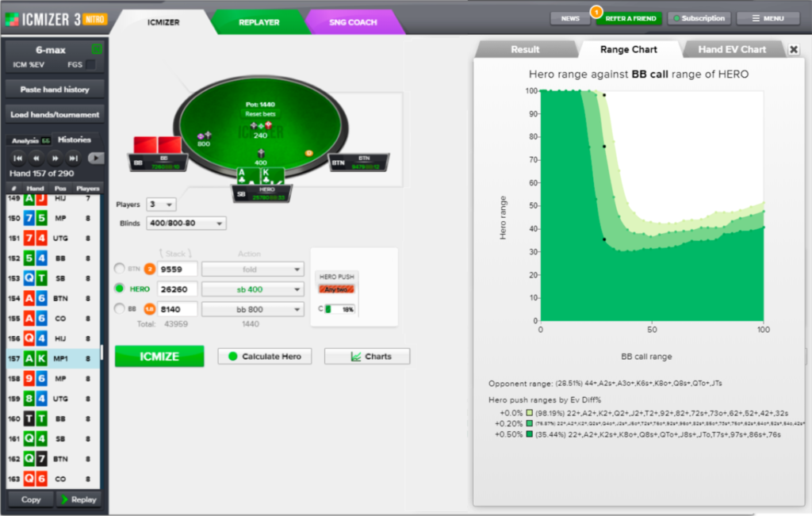Click the orange position badge for BTN row
The height and width of the screenshot is (516, 812).
click(x=150, y=269)
